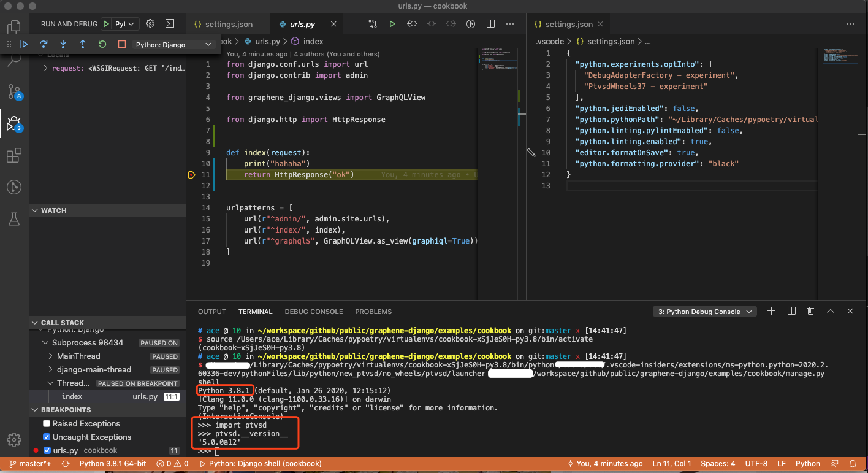
Task: Open the Testing view with flask icon
Action: [13, 217]
